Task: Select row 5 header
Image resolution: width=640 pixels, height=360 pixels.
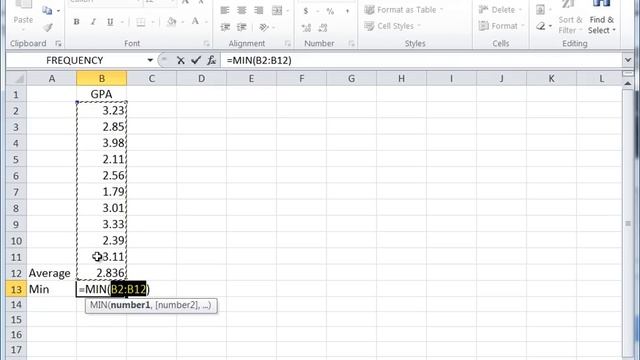Action: pyautogui.click(x=16, y=159)
